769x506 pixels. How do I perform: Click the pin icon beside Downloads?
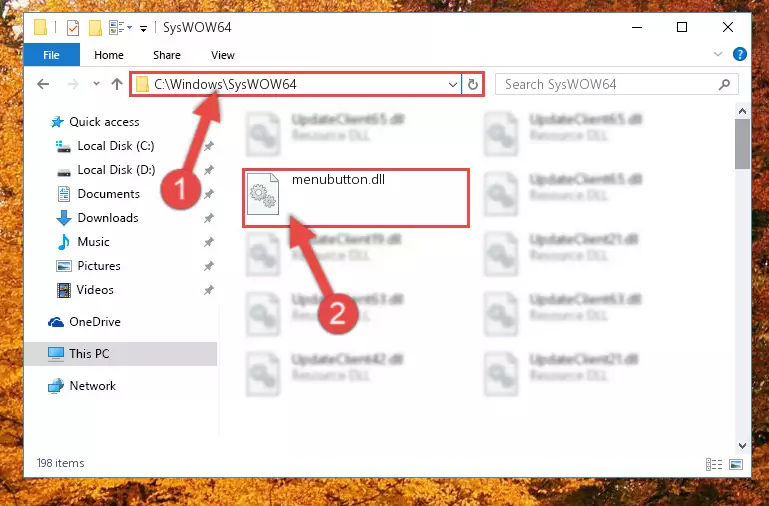(209, 218)
